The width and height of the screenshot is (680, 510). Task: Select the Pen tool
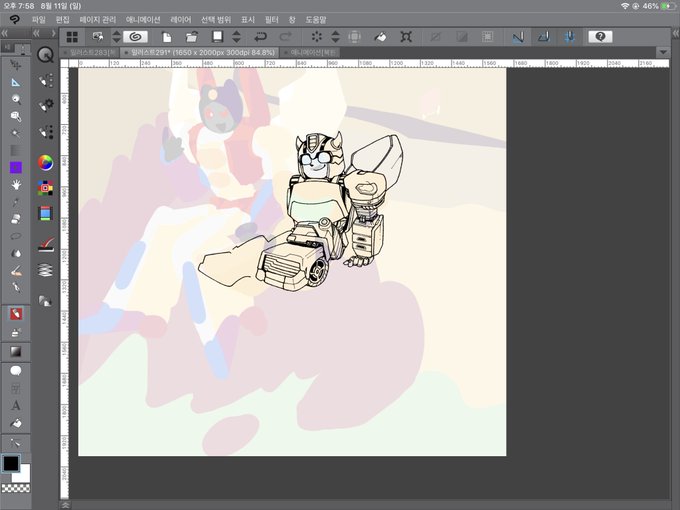click(x=16, y=288)
